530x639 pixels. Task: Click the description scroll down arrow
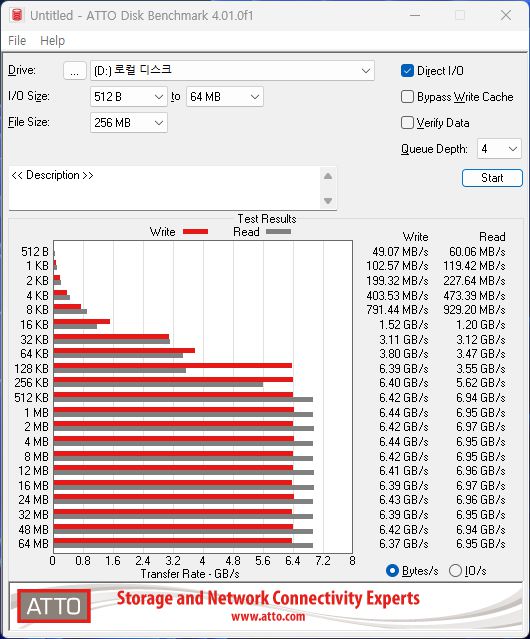tap(328, 201)
